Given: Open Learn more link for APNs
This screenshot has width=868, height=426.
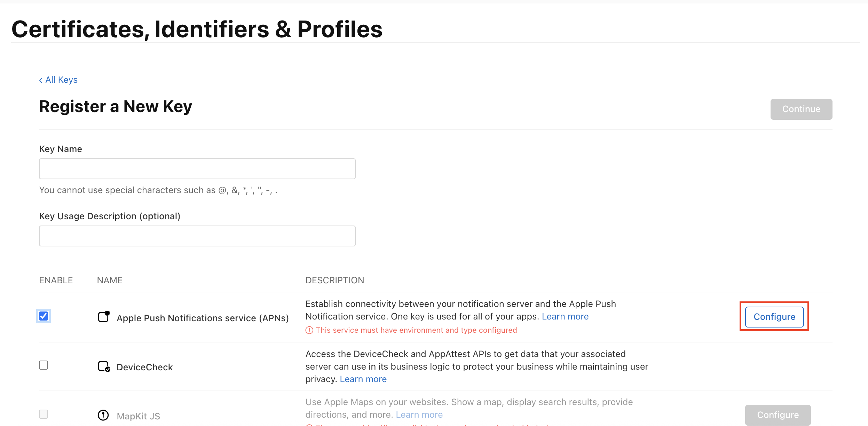Looking at the screenshot, I should tap(565, 317).
